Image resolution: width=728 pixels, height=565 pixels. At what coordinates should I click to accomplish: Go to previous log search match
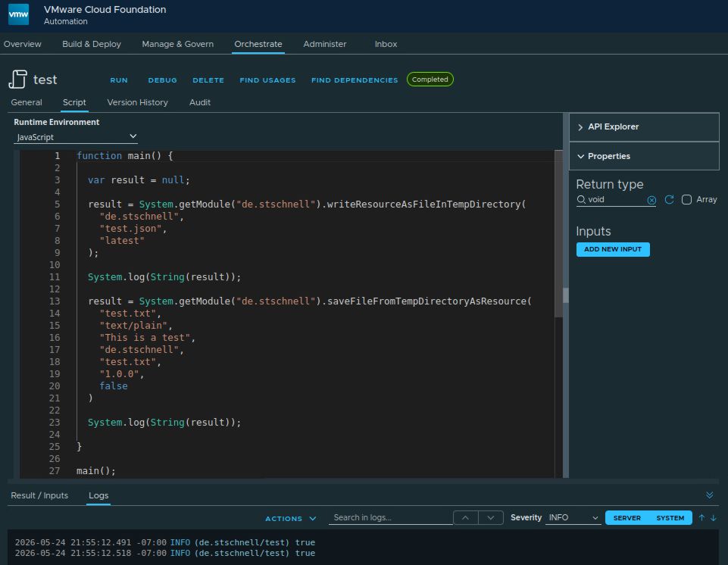click(x=465, y=517)
